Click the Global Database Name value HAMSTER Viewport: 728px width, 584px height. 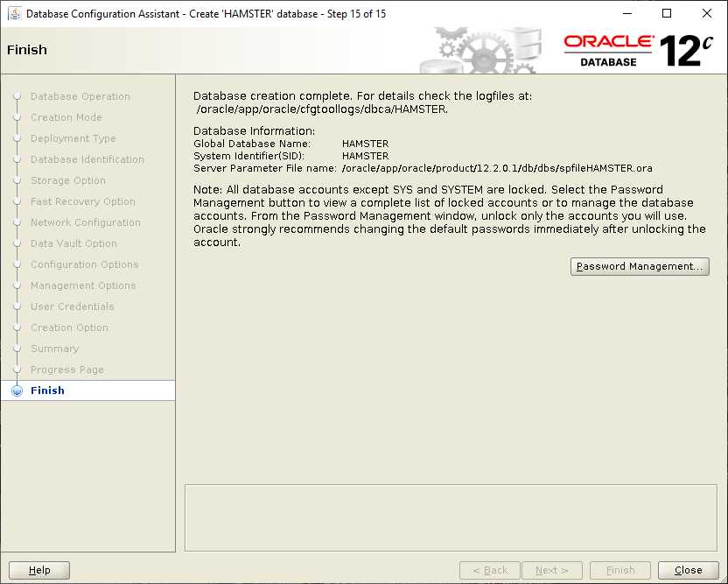point(366,144)
